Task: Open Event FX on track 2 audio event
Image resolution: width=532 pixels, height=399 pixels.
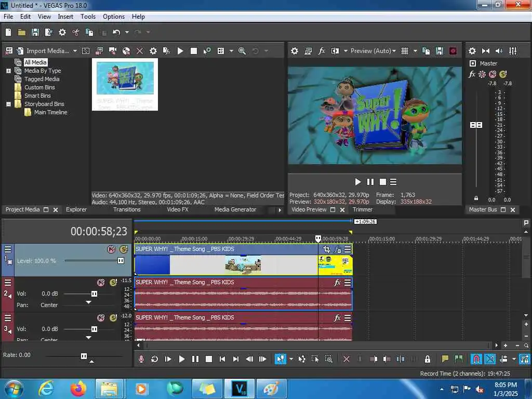Action: [337, 283]
